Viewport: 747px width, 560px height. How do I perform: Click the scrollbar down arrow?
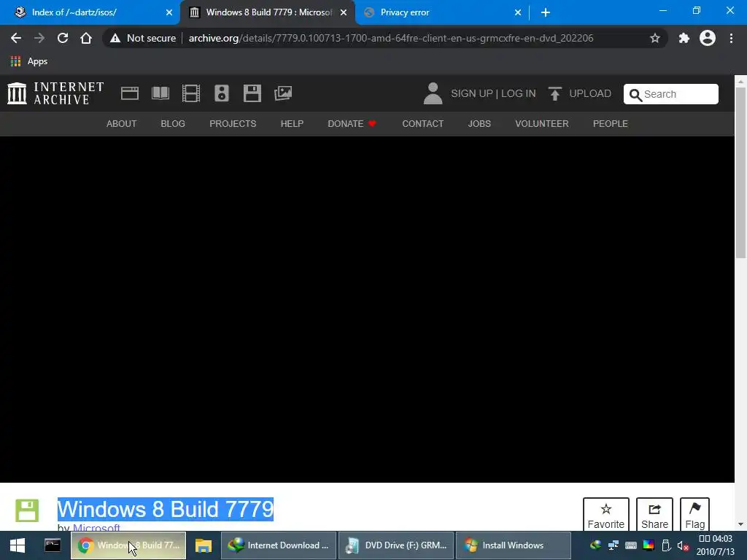740,524
